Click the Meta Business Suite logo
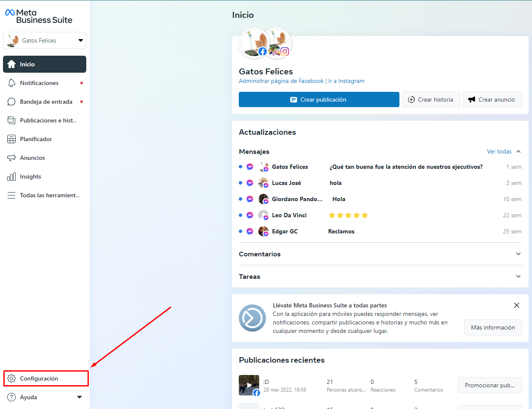The height and width of the screenshot is (409, 532). coord(39,16)
